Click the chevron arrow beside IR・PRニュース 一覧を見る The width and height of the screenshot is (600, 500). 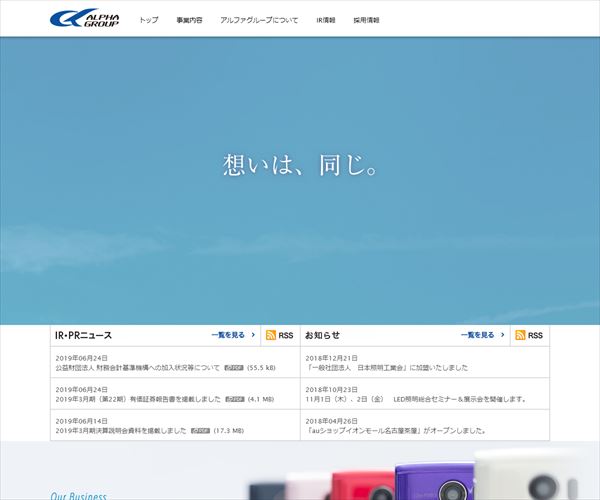[x=253, y=335]
